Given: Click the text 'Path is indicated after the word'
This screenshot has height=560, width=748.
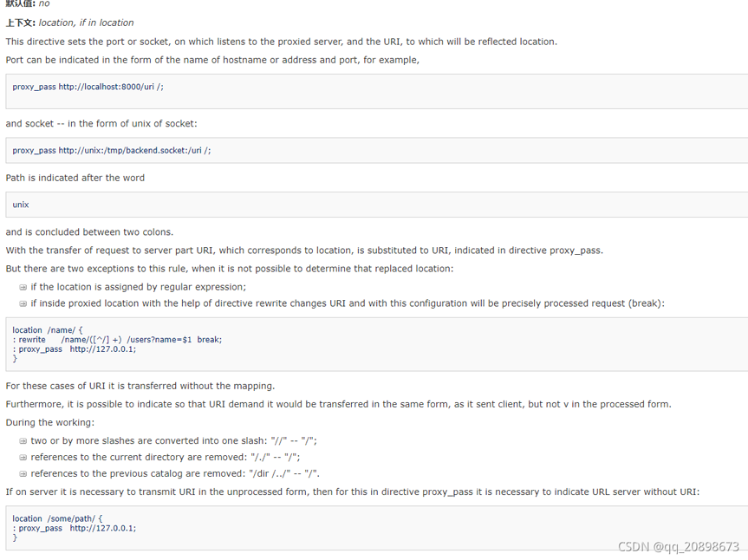Looking at the screenshot, I should [75, 178].
